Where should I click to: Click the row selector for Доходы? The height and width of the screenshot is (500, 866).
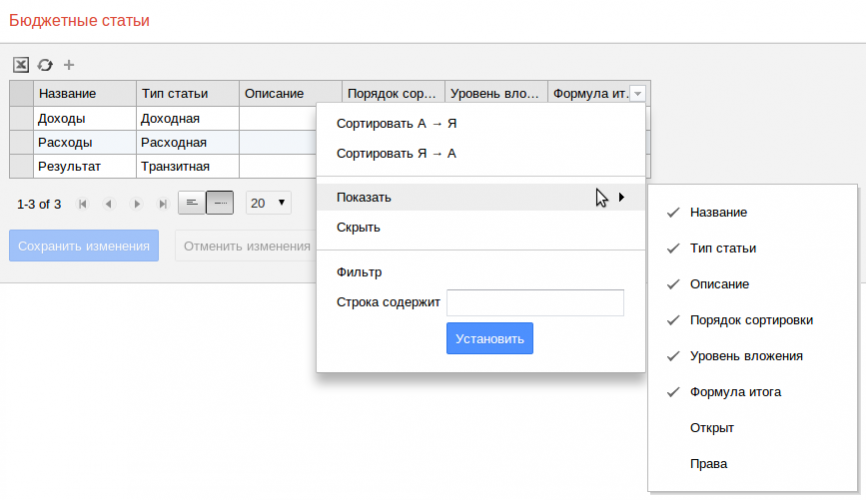(22, 119)
